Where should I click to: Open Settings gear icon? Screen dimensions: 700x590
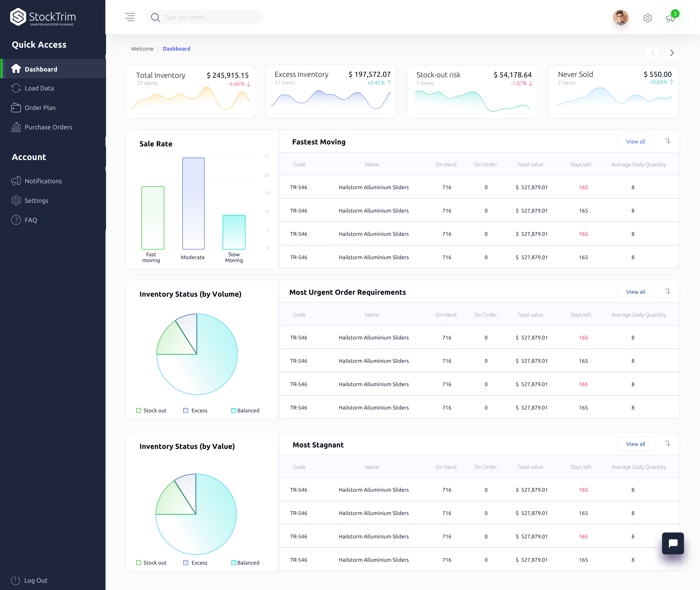pyautogui.click(x=648, y=18)
